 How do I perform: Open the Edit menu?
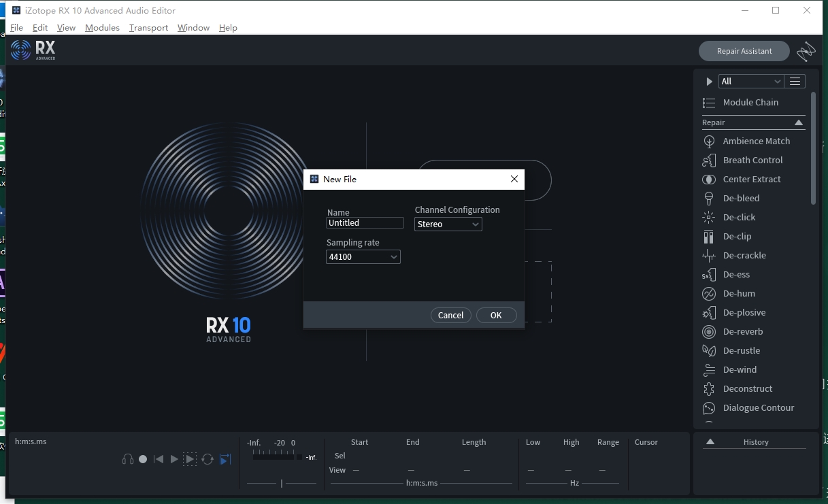(x=40, y=28)
